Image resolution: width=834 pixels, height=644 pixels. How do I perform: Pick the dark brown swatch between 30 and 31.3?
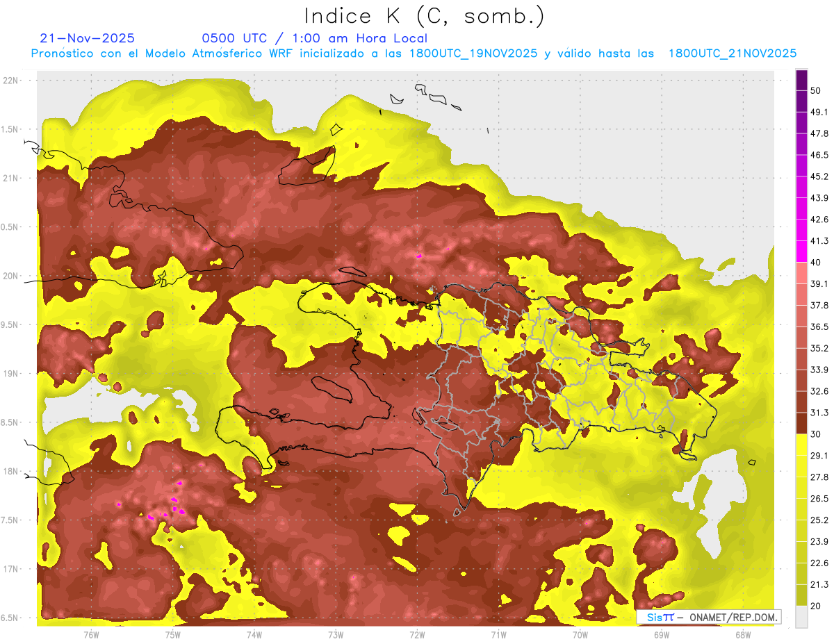(801, 423)
